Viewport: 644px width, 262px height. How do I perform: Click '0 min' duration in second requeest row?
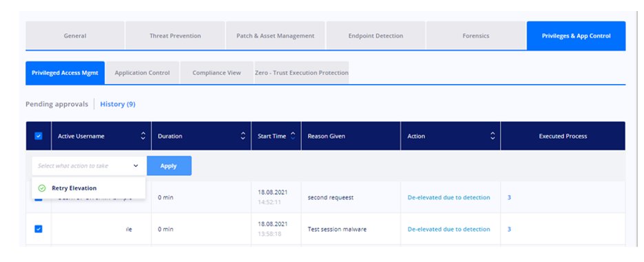click(165, 197)
